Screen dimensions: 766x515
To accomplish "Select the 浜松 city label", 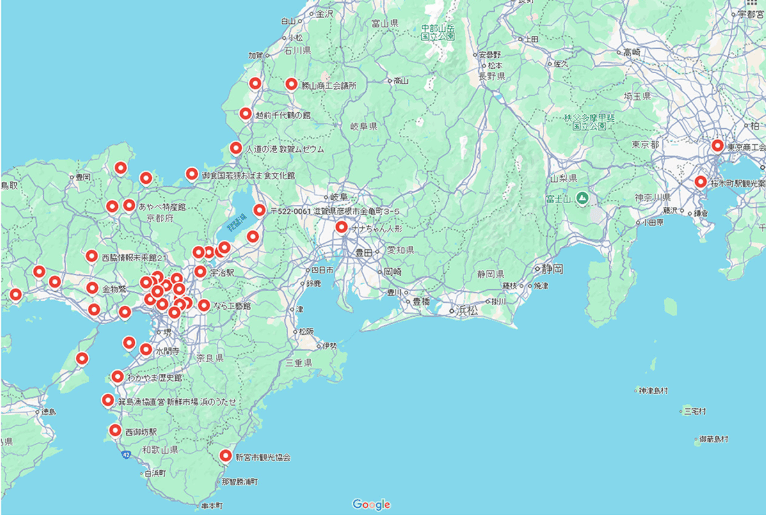I will 467,310.
